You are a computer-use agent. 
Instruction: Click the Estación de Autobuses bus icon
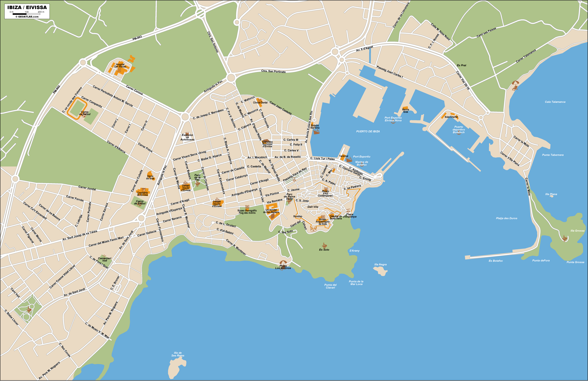coord(187,134)
